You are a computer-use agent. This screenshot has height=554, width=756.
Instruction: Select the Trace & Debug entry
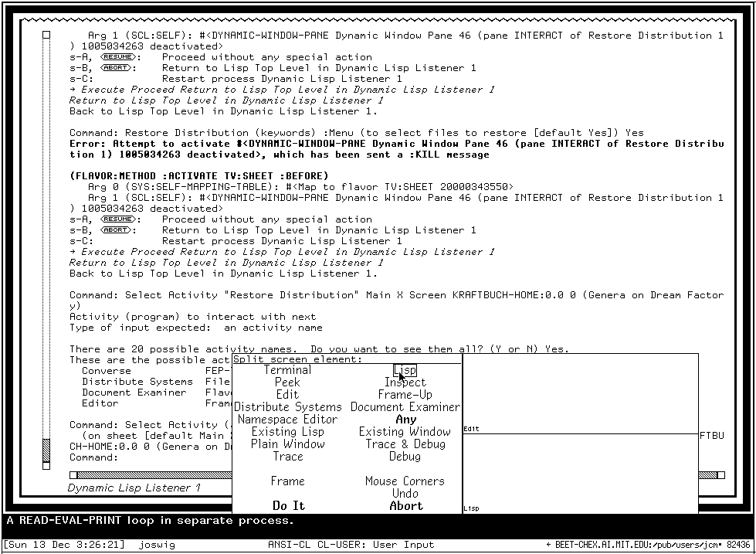click(405, 444)
